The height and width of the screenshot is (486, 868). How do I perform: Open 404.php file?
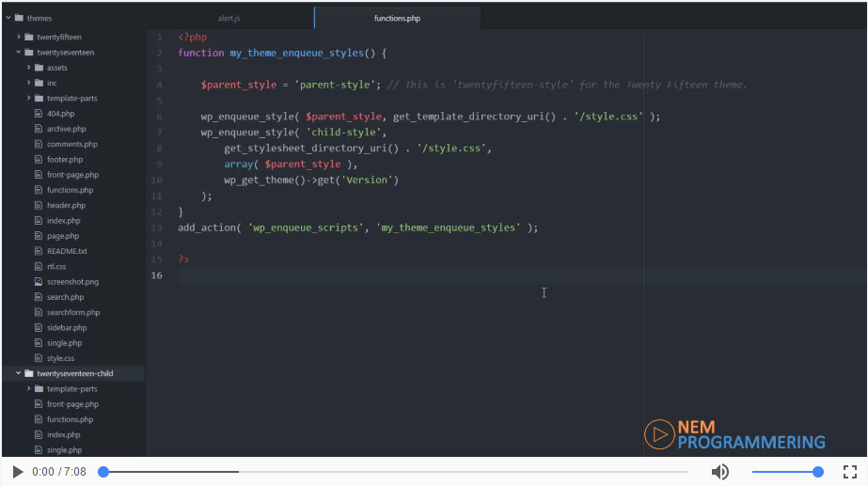[x=60, y=114]
